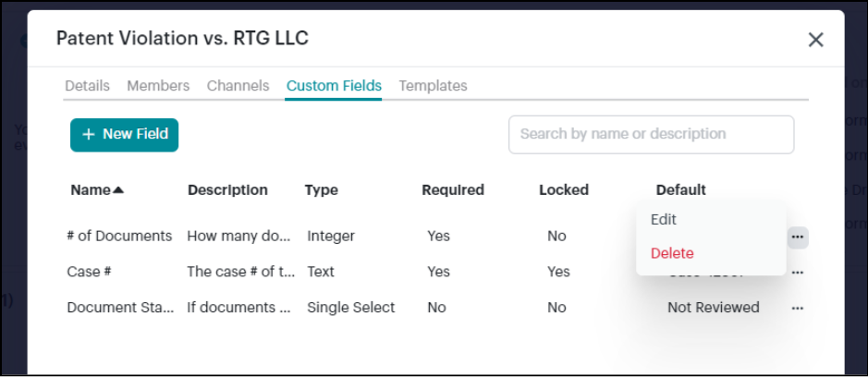868x377 pixels.
Task: Click the New Field button
Action: pyautogui.click(x=124, y=135)
